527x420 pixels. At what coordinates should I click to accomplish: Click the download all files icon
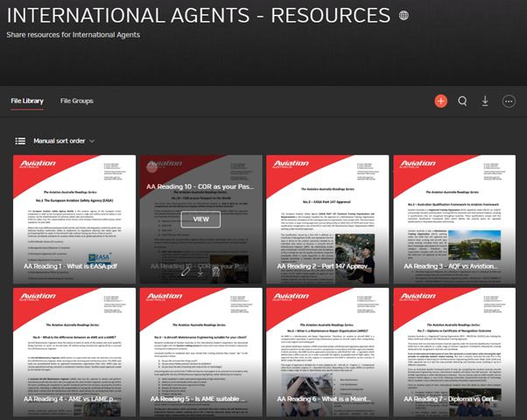point(485,101)
